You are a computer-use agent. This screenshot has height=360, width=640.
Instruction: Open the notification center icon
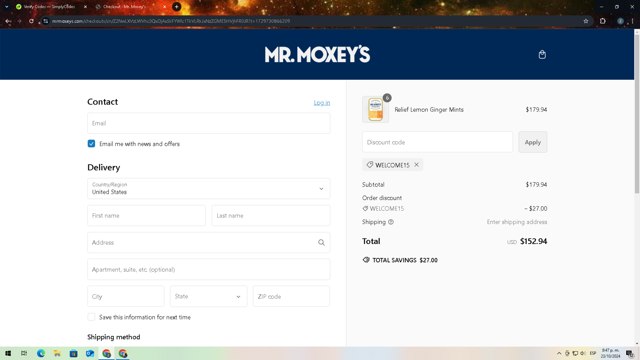click(630, 353)
